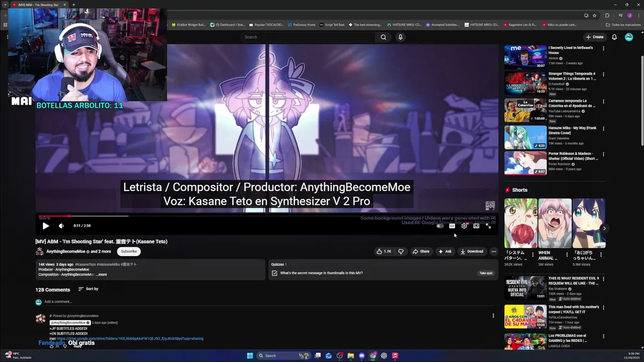The width and height of the screenshot is (644, 362).
Task: Open the Porter Robinson Shelter thumbnail
Action: point(525,163)
